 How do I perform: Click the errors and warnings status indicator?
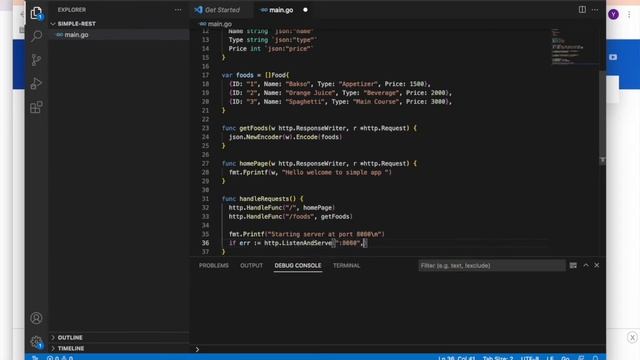60,358
